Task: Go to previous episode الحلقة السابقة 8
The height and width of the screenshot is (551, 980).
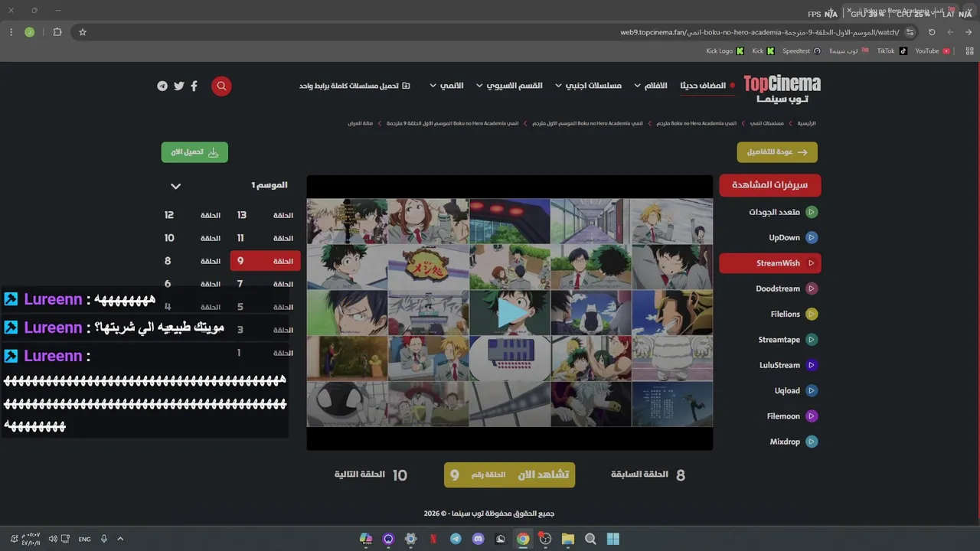Action: pyautogui.click(x=648, y=474)
